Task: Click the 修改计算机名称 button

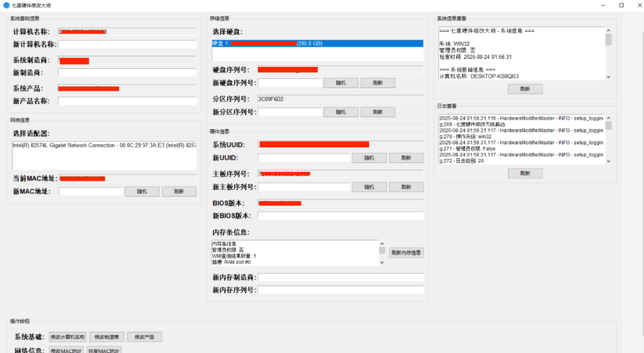Action: tap(68, 337)
